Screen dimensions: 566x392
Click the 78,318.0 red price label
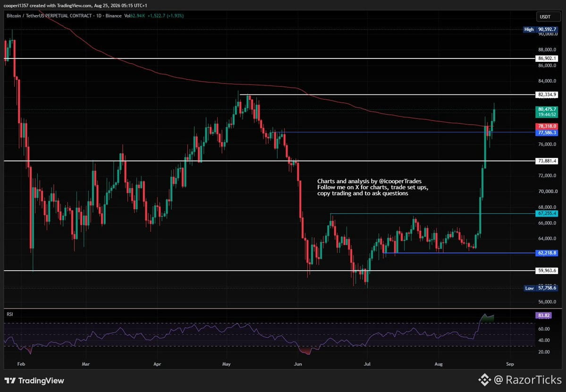[x=547, y=126]
